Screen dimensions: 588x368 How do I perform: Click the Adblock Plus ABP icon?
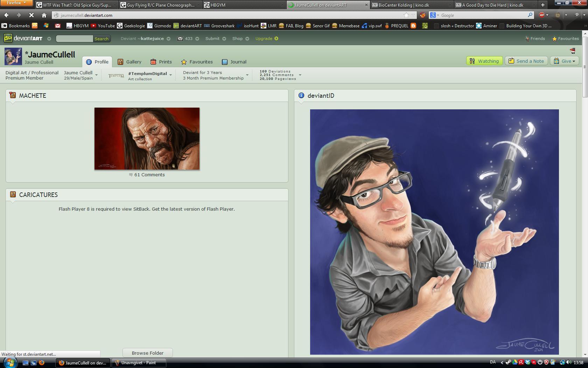click(x=542, y=15)
